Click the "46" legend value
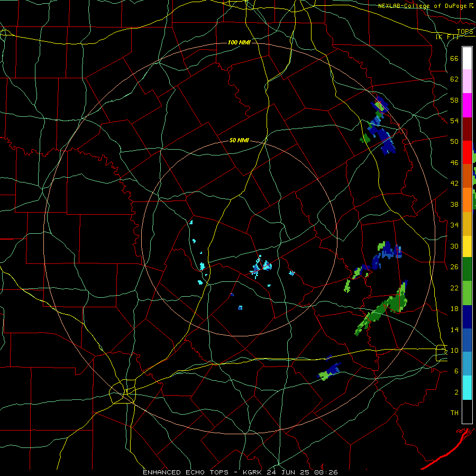The image size is (476, 476). click(454, 163)
